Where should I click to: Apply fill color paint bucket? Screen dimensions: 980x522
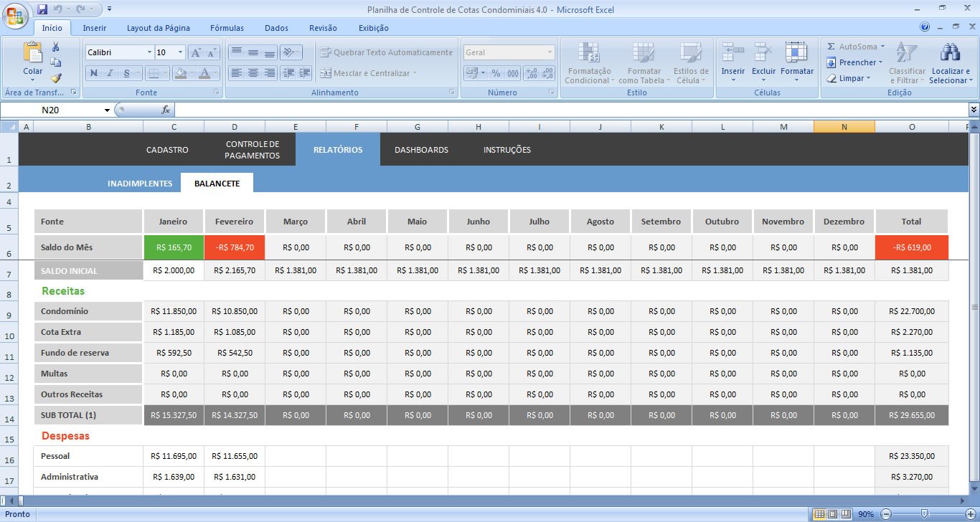click(x=181, y=73)
